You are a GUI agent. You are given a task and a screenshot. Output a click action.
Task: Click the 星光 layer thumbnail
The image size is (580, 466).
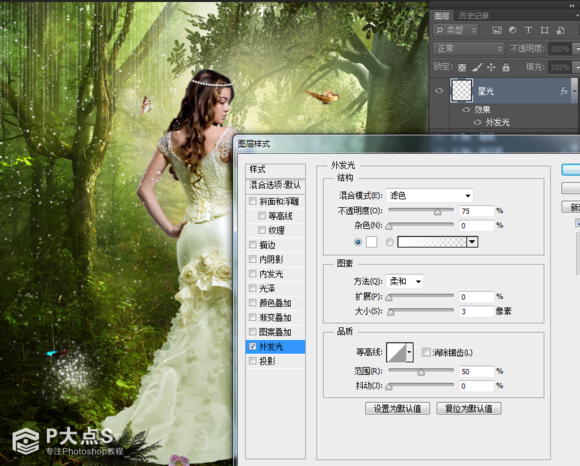[461, 90]
